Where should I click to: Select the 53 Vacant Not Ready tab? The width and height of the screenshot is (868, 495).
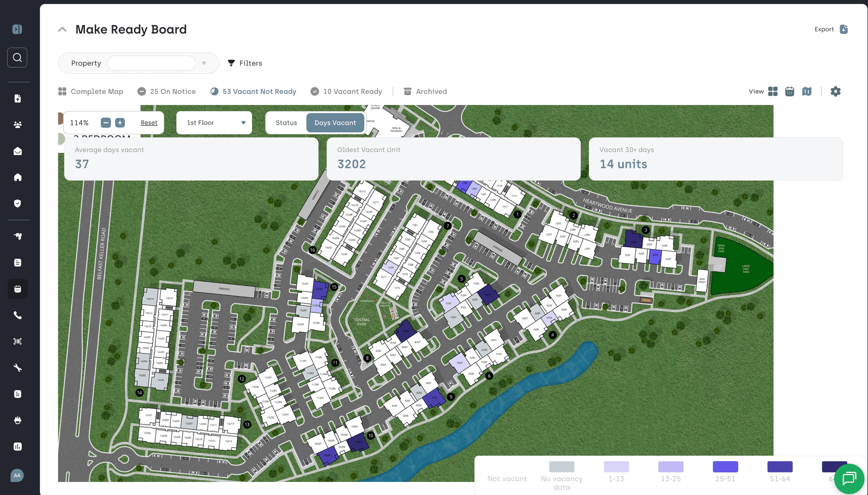tap(253, 91)
